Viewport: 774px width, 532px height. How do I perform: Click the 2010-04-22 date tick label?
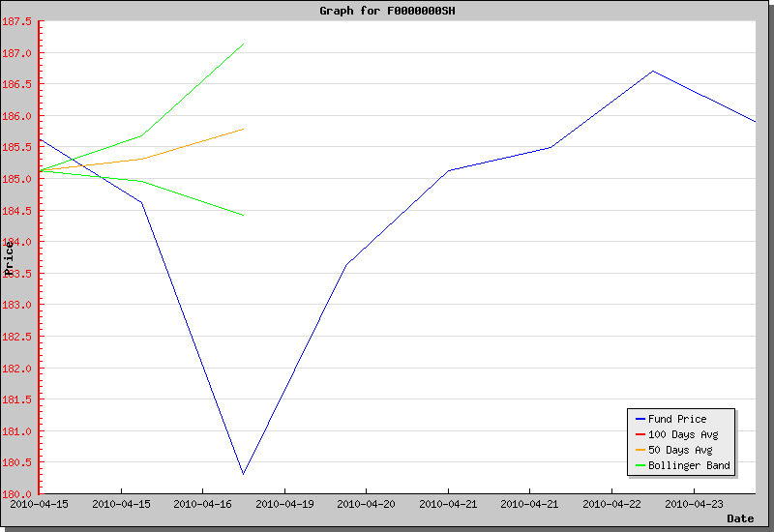pos(612,504)
